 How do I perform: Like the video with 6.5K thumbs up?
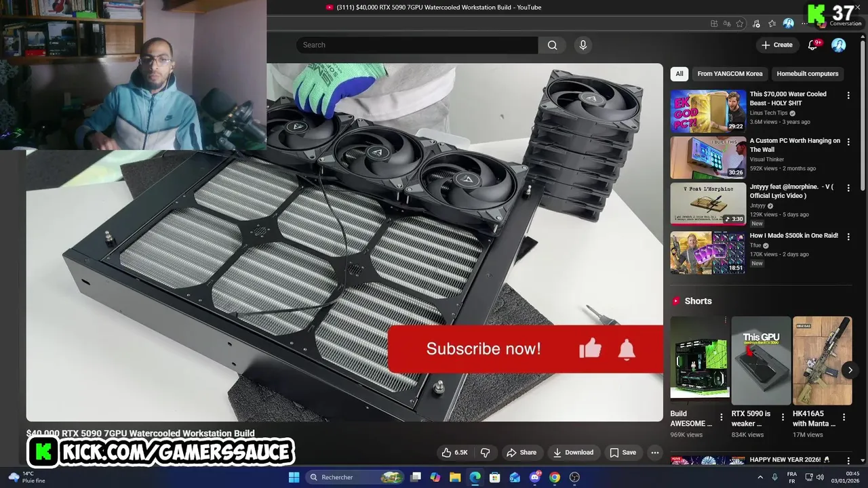pos(454,452)
